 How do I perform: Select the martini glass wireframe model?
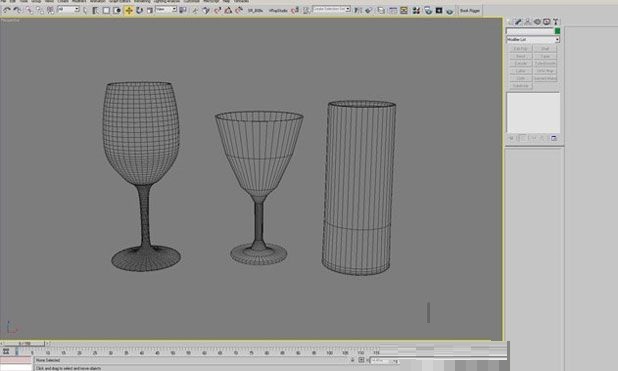(x=259, y=188)
